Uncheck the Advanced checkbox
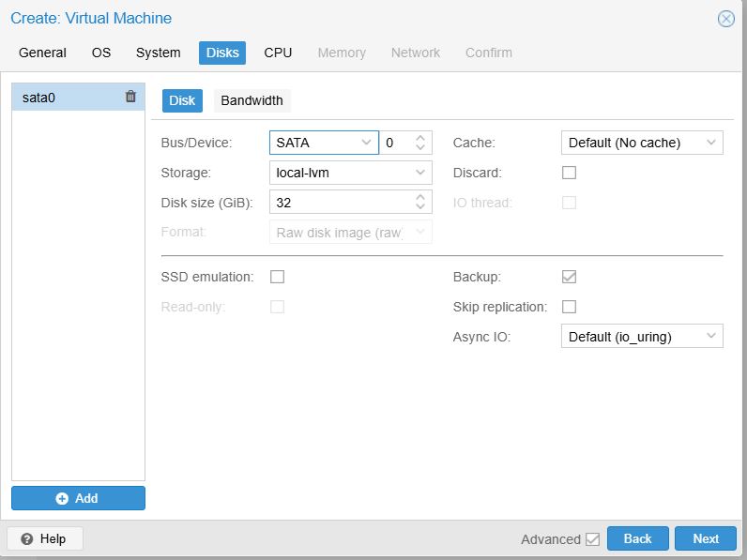 592,539
